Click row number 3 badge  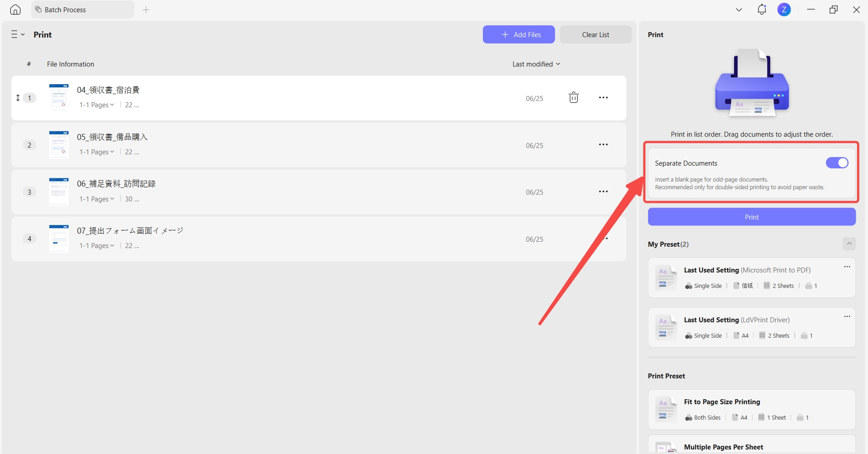pyautogui.click(x=29, y=192)
